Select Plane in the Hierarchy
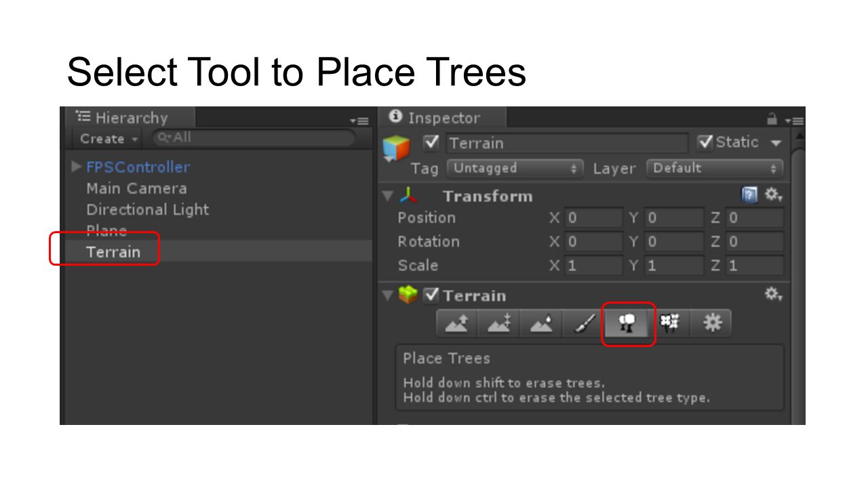Screen dimensions: 868x488 click(x=106, y=230)
